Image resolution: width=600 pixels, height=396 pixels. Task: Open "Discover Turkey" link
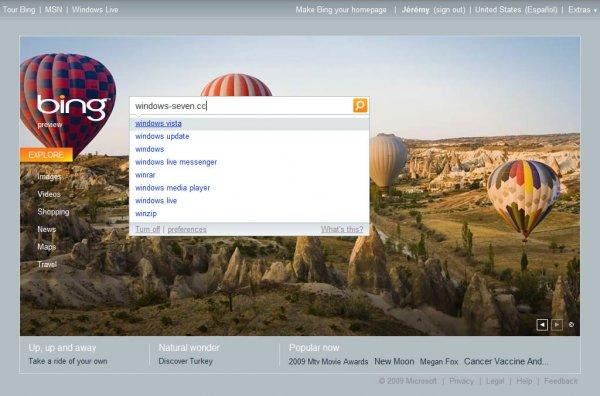click(x=185, y=361)
